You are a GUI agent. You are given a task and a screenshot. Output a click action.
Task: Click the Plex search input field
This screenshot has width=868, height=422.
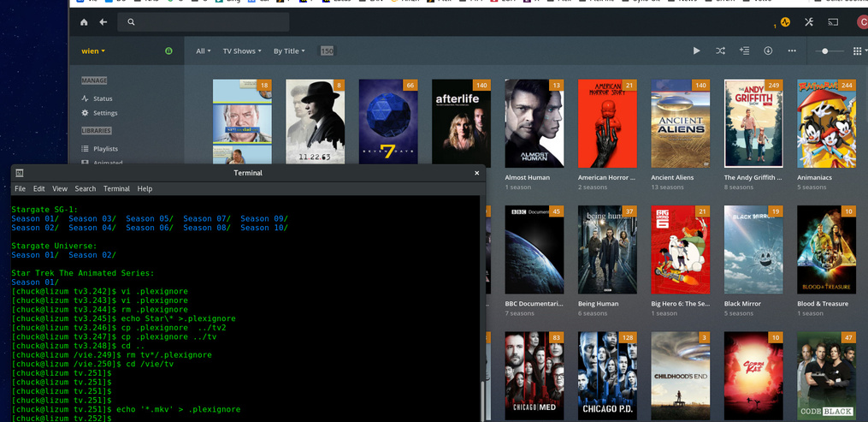click(204, 22)
